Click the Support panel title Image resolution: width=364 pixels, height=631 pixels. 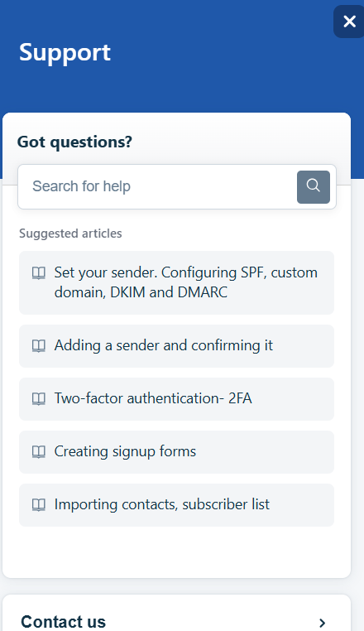pyautogui.click(x=65, y=53)
